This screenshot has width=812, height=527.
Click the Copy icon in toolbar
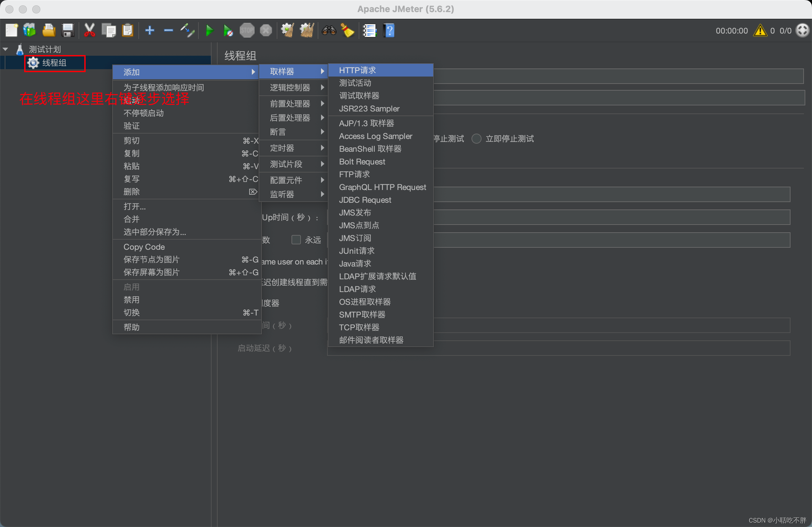pos(109,30)
